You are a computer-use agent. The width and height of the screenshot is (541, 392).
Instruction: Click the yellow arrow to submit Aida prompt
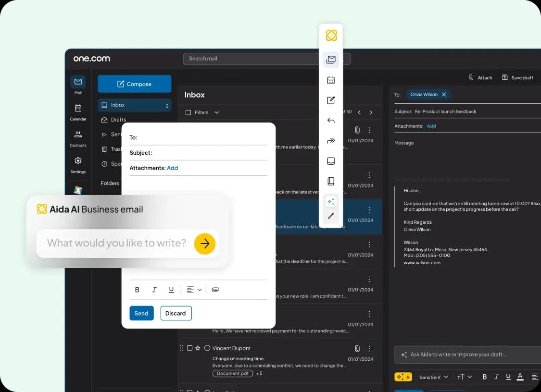click(x=204, y=244)
